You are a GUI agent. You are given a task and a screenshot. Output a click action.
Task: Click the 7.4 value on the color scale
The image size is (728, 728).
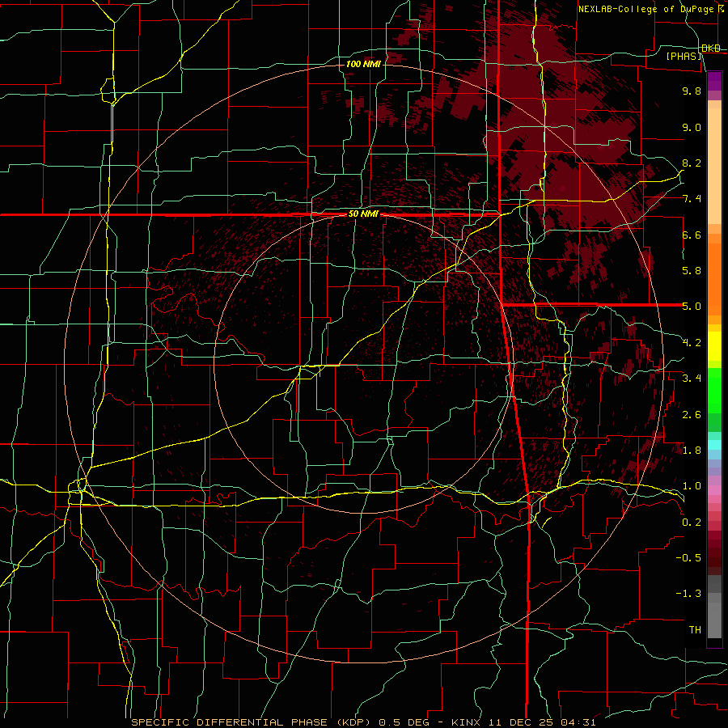click(692, 199)
